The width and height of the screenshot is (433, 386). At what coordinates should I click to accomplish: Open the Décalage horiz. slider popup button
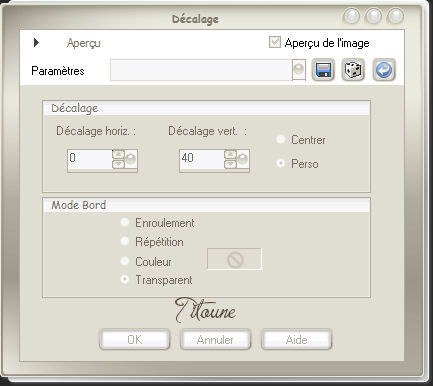[x=131, y=159]
